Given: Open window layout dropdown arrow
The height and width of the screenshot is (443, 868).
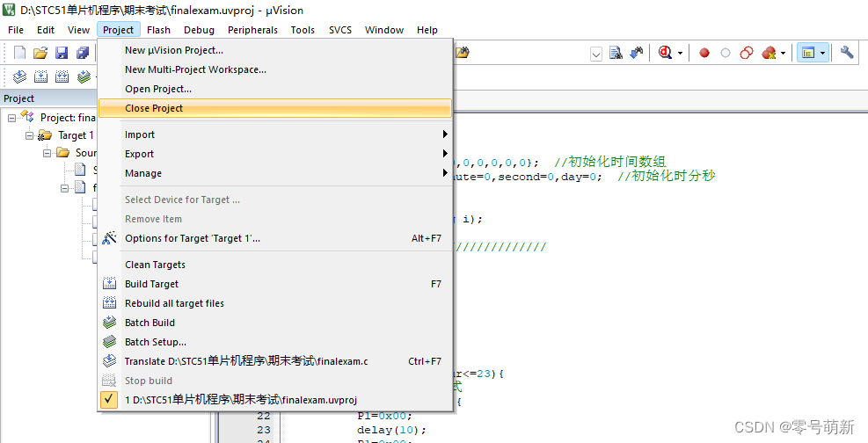Looking at the screenshot, I should [823, 54].
